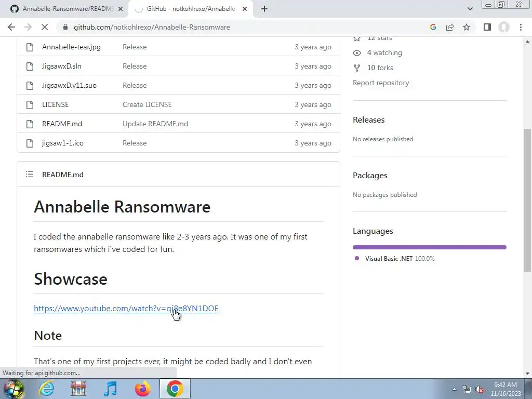Open Release commit for Annabelle-tear.jpg
Screen dimensions: 532x399
point(135,47)
